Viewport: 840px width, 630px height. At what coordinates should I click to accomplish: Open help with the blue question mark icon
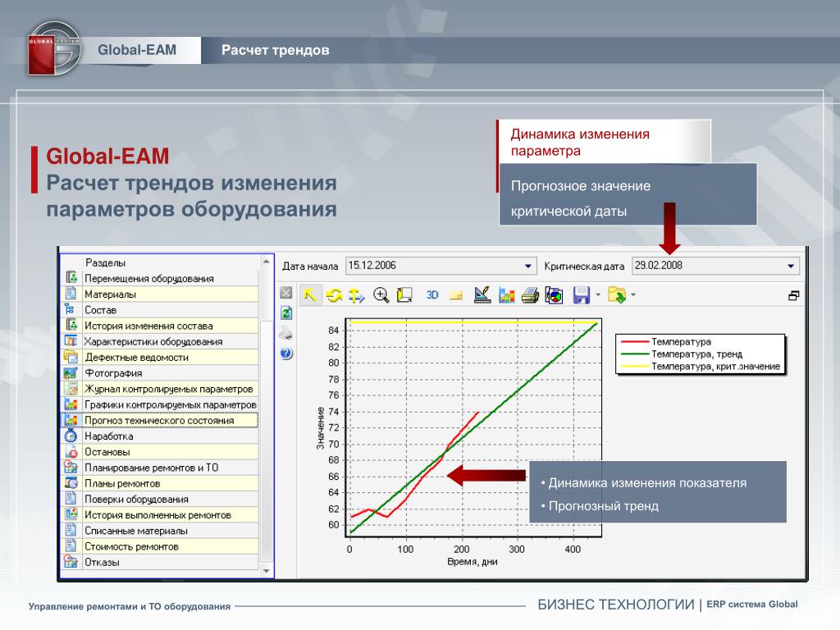coord(286,354)
